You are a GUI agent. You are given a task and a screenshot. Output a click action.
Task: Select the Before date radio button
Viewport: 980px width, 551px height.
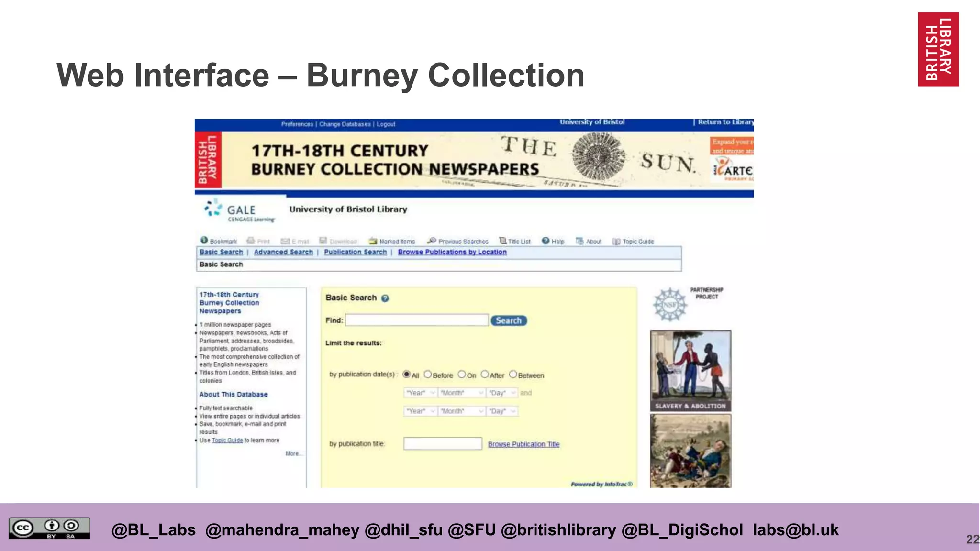(428, 375)
